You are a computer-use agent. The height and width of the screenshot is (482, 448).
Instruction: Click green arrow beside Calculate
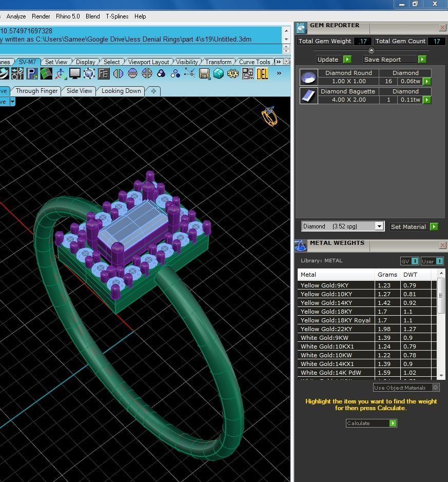click(x=393, y=423)
